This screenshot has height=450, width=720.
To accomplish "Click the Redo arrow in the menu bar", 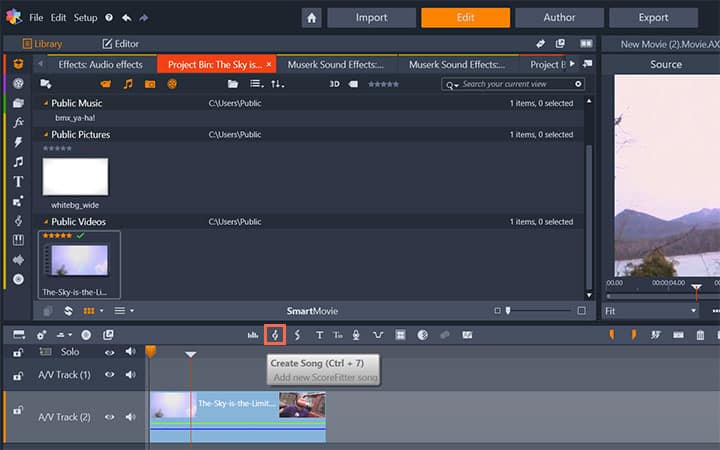I will coord(144,18).
